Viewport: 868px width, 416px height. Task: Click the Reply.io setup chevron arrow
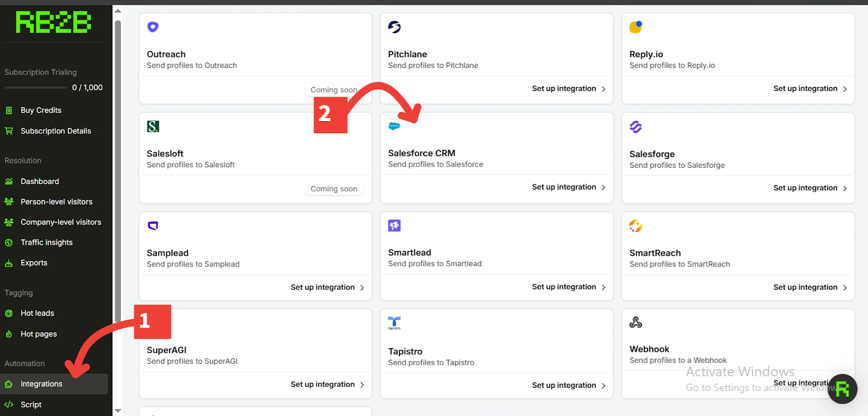845,89
